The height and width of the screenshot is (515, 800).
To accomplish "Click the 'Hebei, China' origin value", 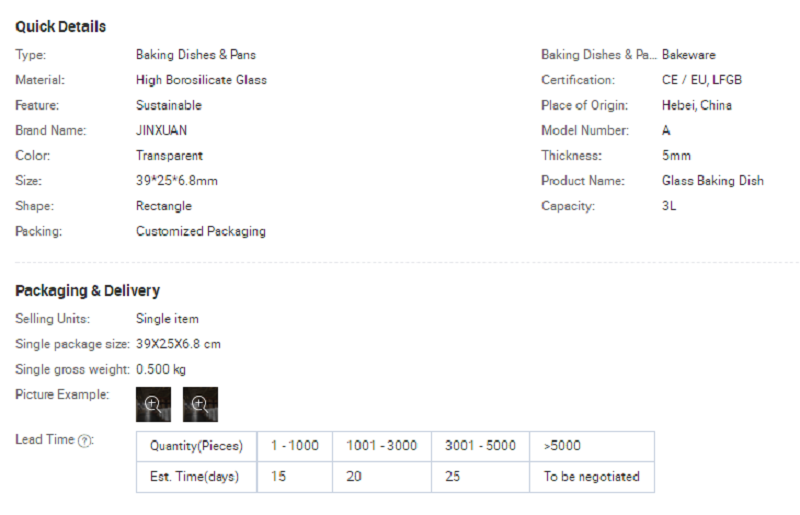I will (x=696, y=106).
